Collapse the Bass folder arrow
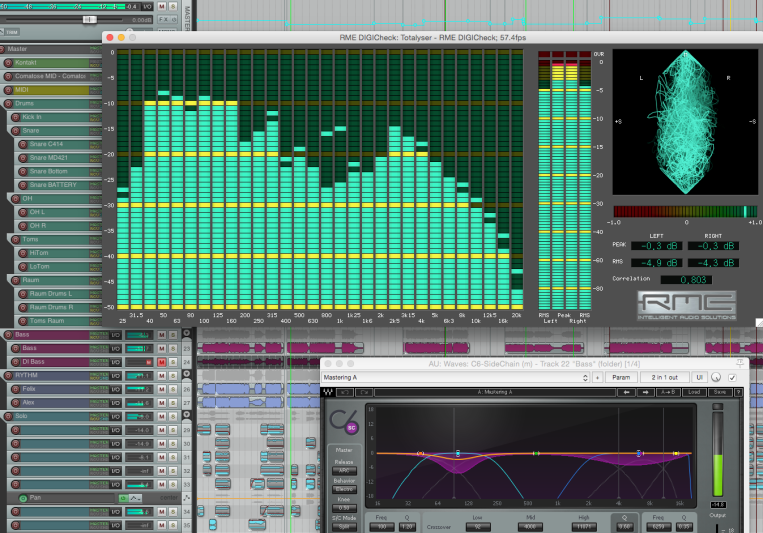 (186, 333)
